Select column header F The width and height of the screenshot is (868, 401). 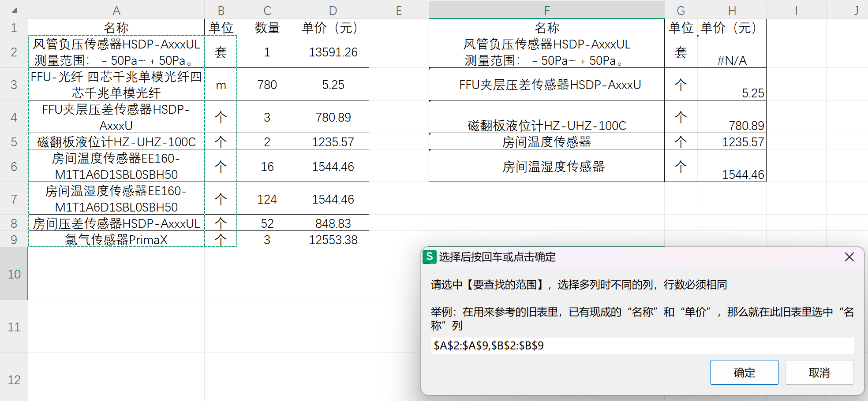[546, 9]
